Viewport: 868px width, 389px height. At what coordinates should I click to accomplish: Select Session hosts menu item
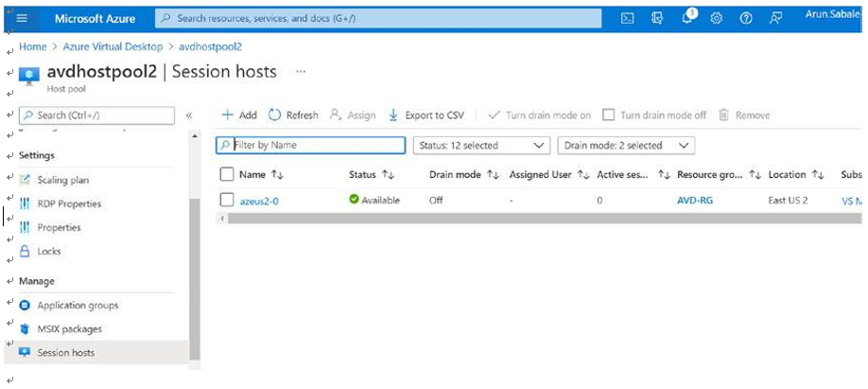tap(66, 352)
